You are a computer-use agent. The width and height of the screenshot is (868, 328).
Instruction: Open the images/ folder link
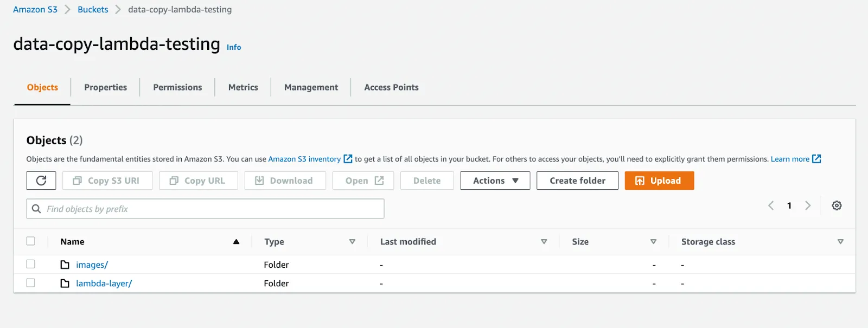(92, 265)
